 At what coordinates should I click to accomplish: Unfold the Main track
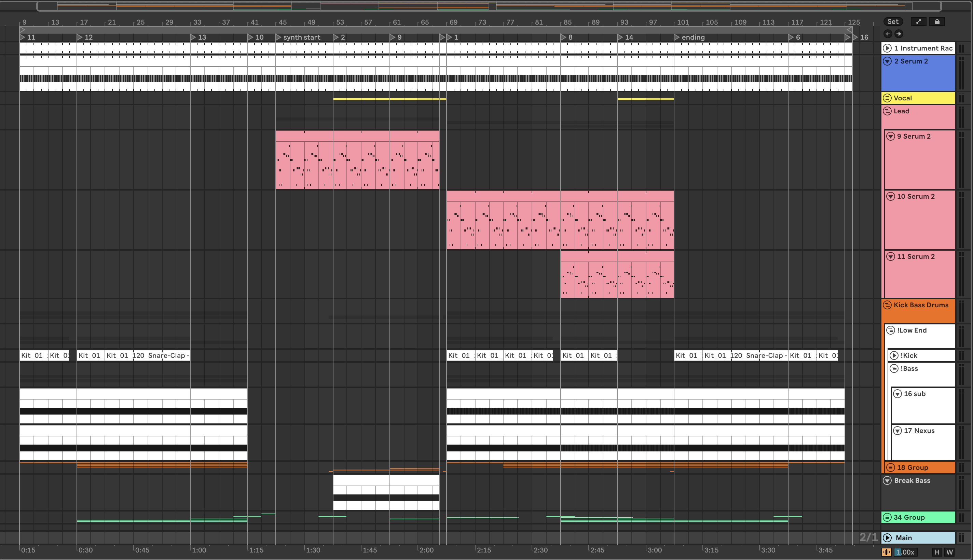click(887, 538)
